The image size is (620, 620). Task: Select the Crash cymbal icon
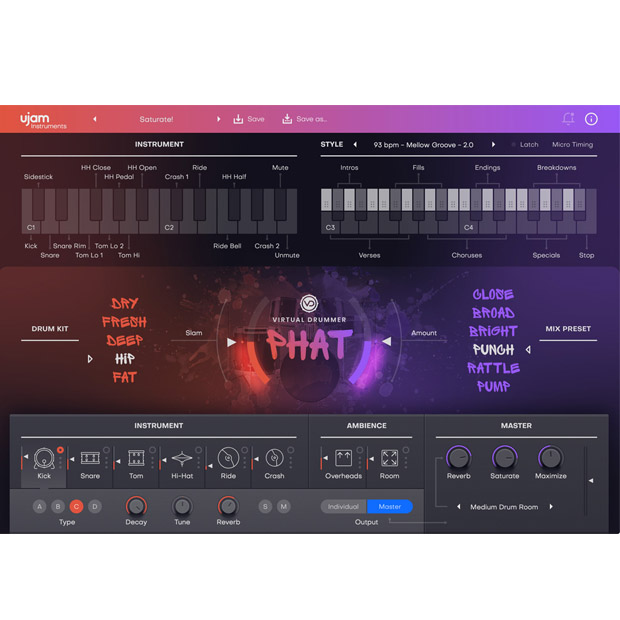[274, 458]
